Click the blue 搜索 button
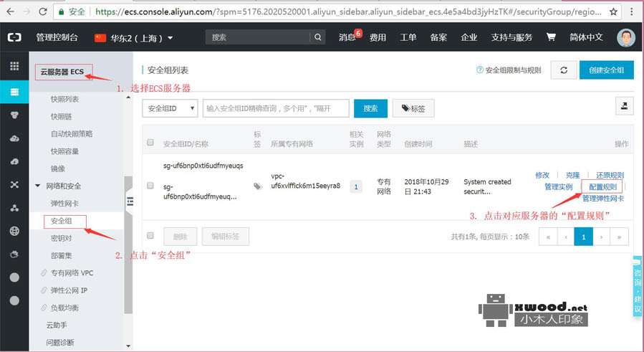Image resolution: width=644 pixels, height=352 pixels. (x=370, y=108)
